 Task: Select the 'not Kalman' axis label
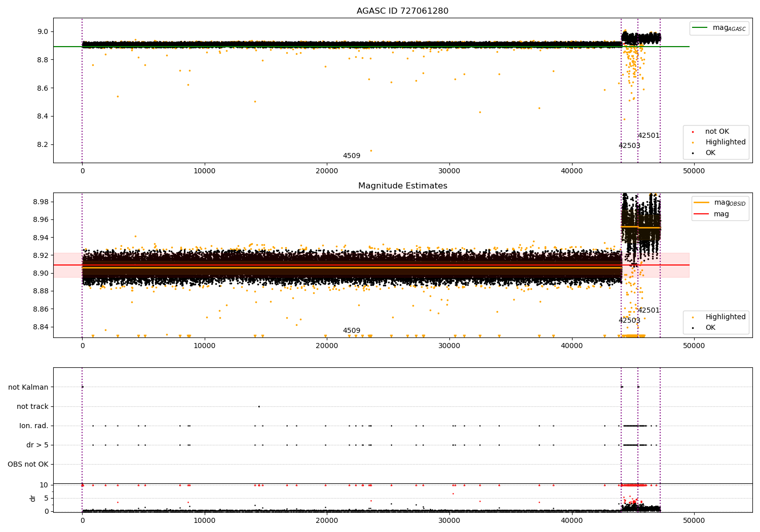[x=28, y=387]
